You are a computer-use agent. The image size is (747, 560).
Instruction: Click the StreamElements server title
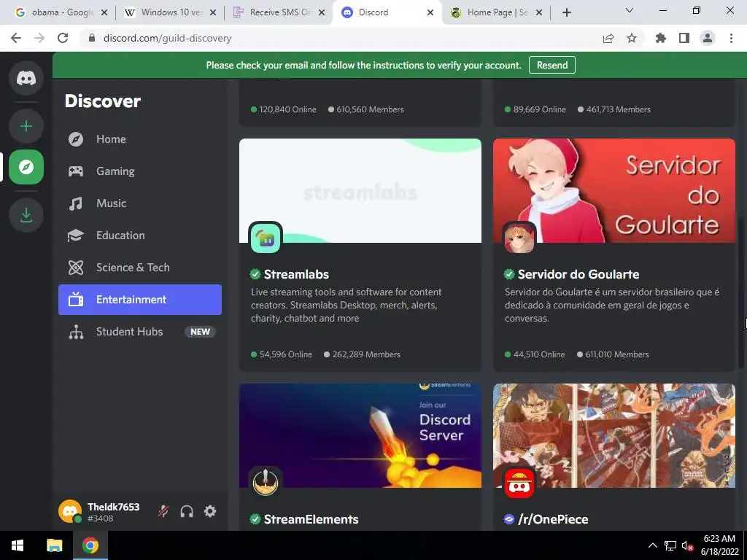[311, 519]
